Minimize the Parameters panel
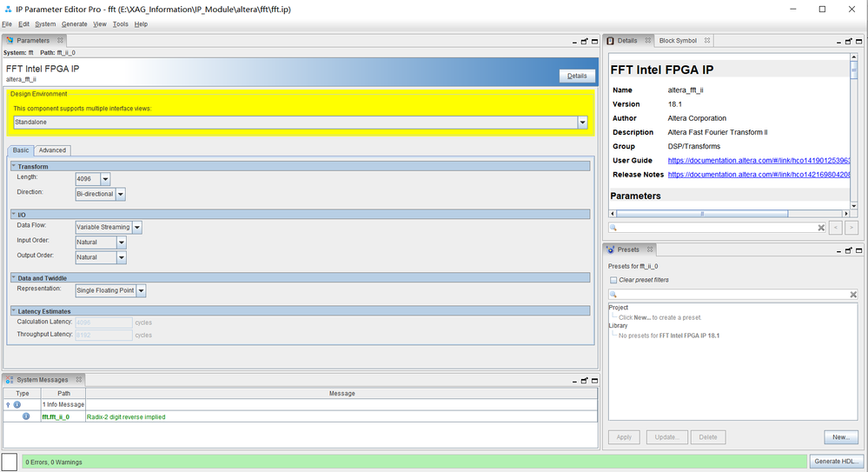 (574, 42)
